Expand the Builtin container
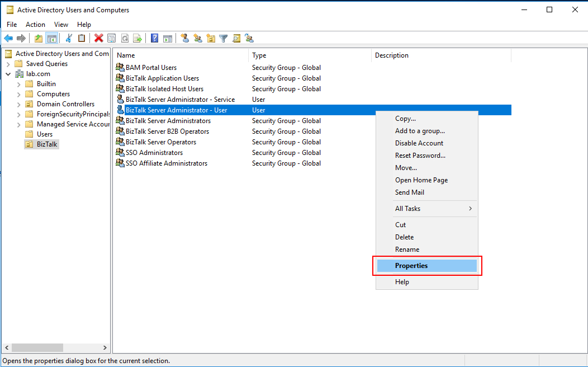This screenshot has width=588, height=367. tap(19, 84)
